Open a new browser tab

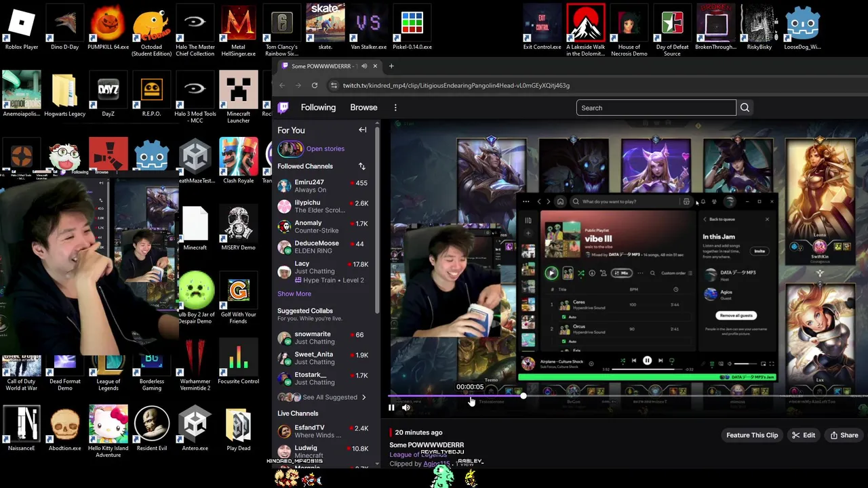[x=391, y=66]
